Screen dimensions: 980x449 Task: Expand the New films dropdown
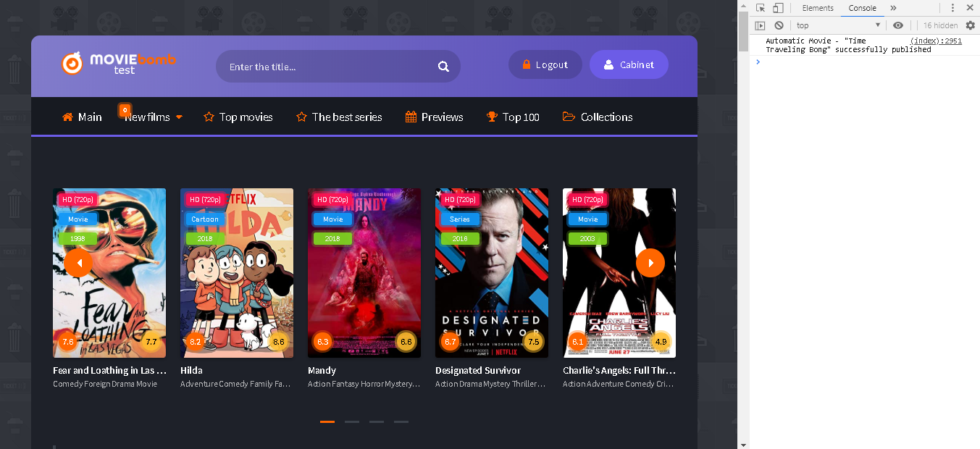(x=153, y=117)
